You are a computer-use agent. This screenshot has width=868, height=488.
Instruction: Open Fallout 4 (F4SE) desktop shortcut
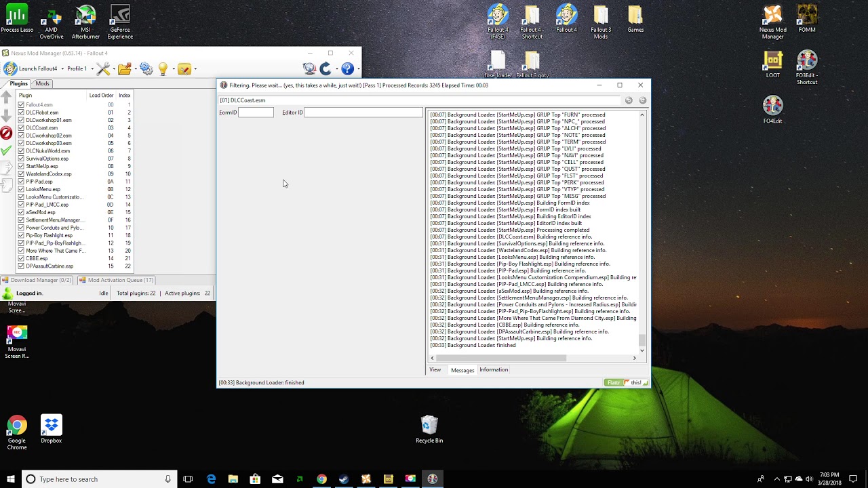[498, 22]
